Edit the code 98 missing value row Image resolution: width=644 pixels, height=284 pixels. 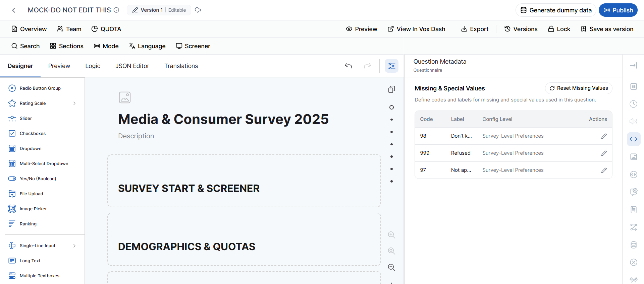[x=604, y=136]
